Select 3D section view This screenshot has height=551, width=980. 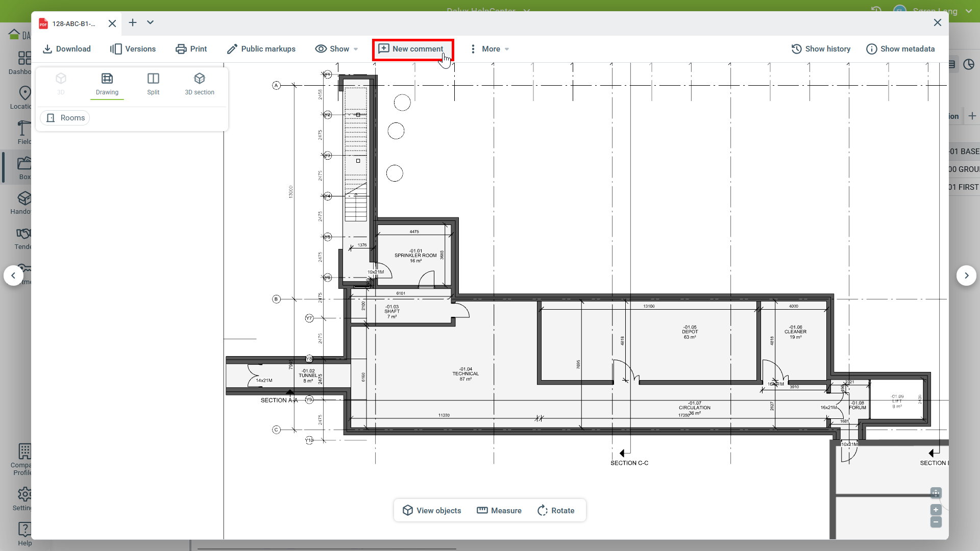tap(200, 84)
